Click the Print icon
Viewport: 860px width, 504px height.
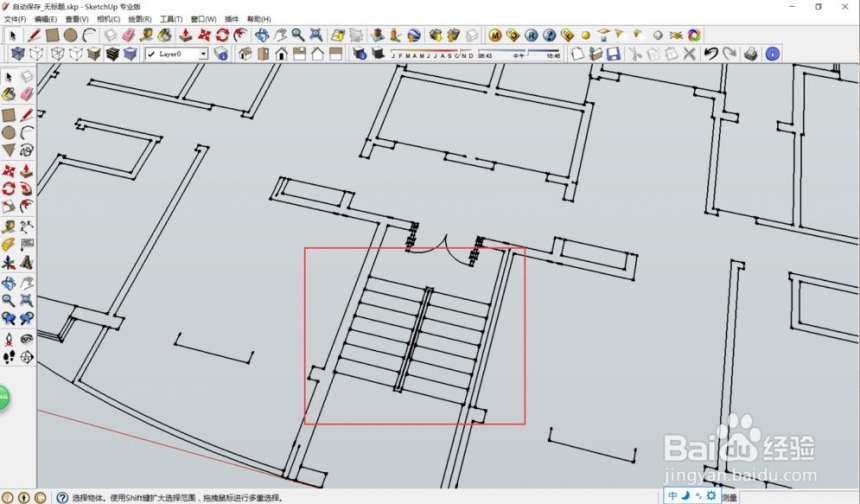tap(751, 54)
